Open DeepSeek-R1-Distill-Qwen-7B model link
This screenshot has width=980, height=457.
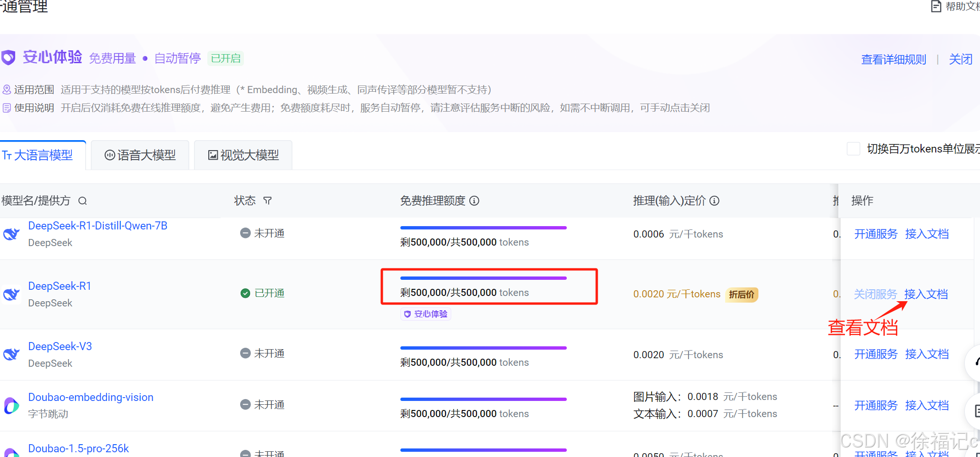pos(98,226)
